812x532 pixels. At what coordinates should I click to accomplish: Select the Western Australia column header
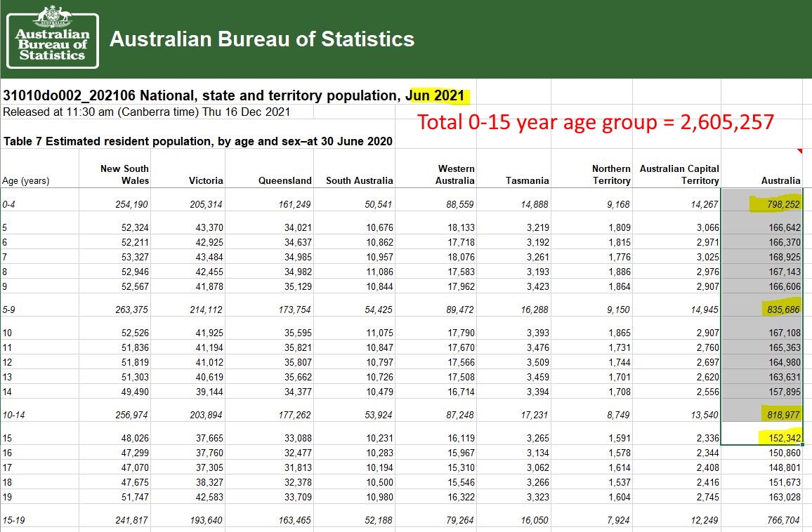click(455, 174)
